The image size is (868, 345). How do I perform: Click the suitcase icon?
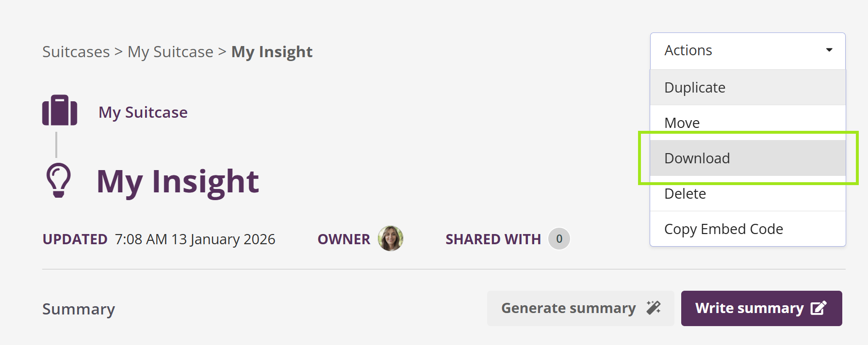point(60,110)
